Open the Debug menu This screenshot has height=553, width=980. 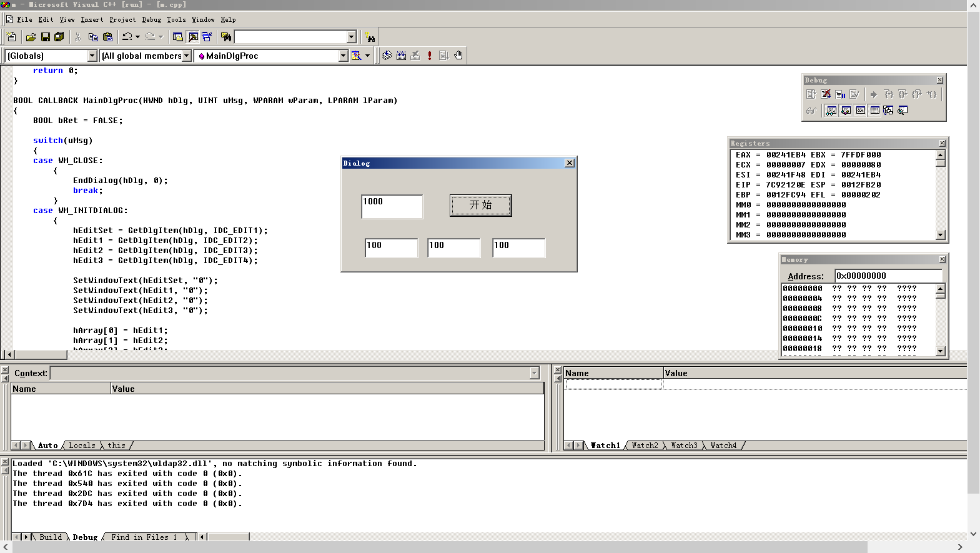point(152,20)
